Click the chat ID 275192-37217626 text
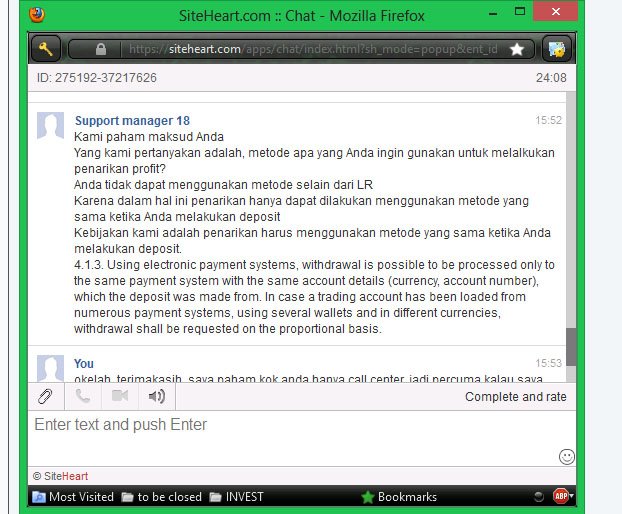Screen dimensions: 622x514 pos(97,77)
